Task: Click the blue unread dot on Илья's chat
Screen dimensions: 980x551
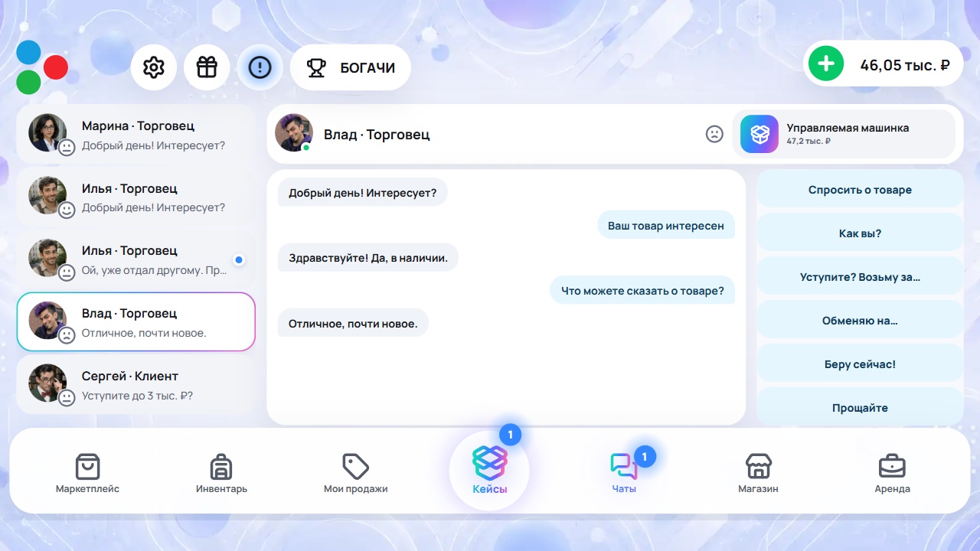Action: point(239,260)
